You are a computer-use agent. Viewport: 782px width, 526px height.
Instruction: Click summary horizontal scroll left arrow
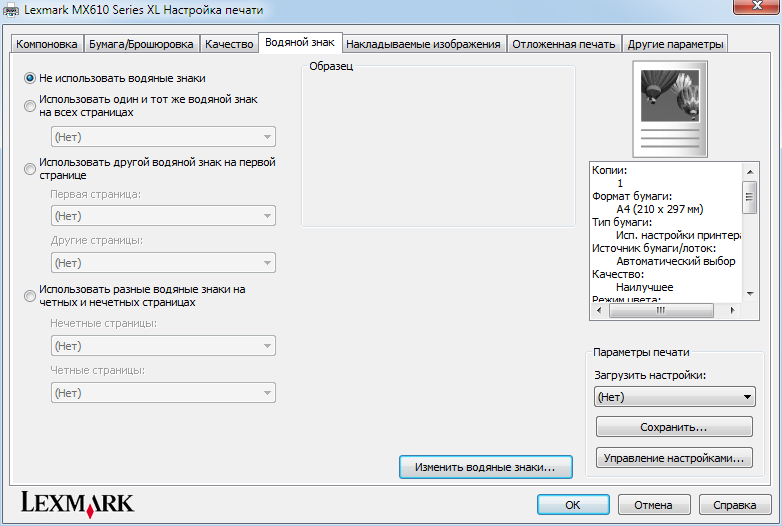[x=599, y=310]
